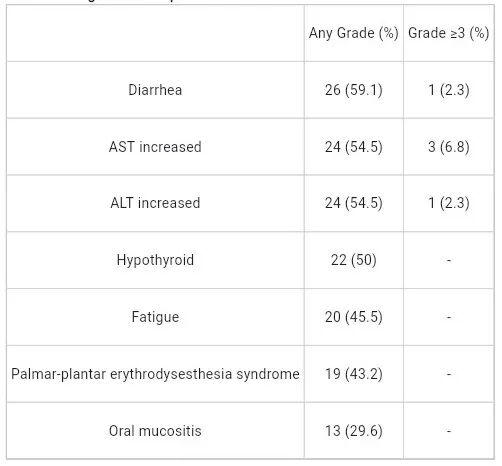
Task: Click the Grade ≥3 (%) column header
Action: [449, 33]
